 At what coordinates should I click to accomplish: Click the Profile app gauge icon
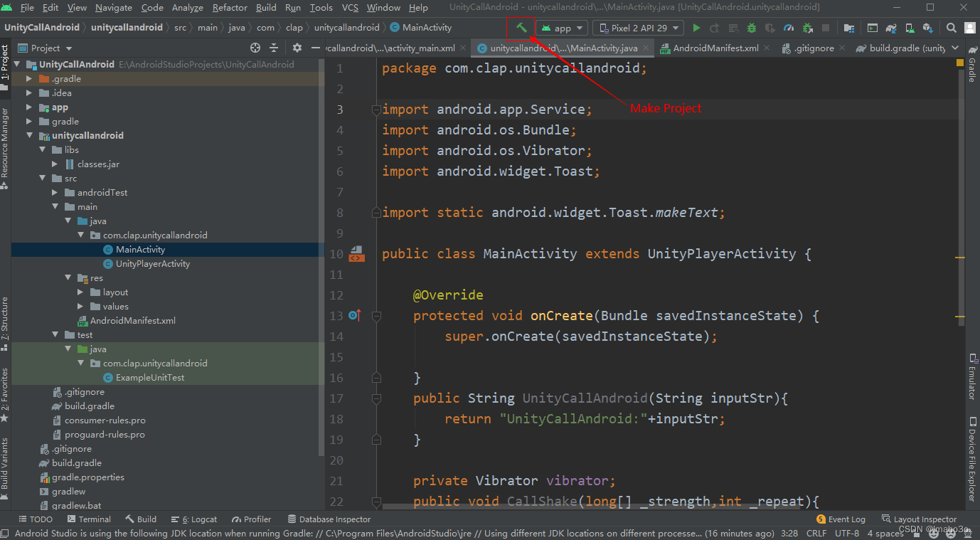789,28
